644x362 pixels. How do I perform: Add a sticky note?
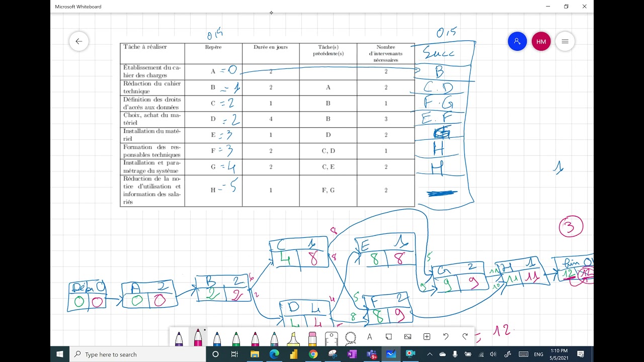coord(389,337)
